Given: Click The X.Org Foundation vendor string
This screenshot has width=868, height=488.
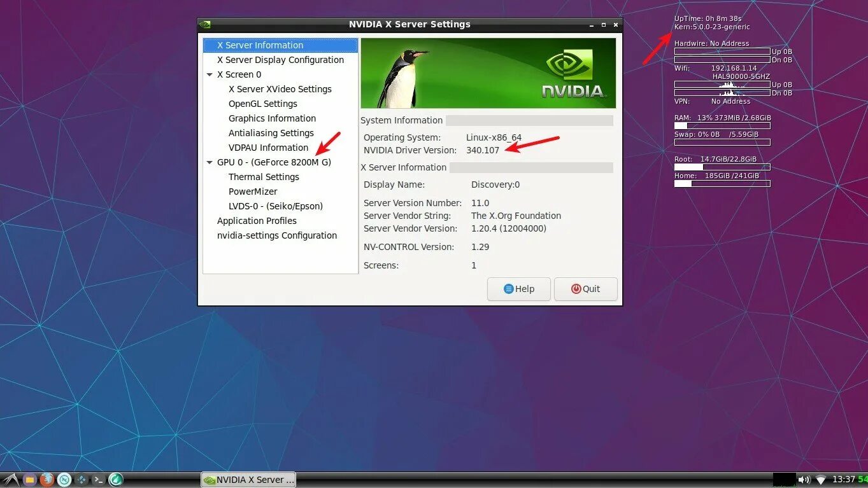Looking at the screenshot, I should click(x=516, y=216).
